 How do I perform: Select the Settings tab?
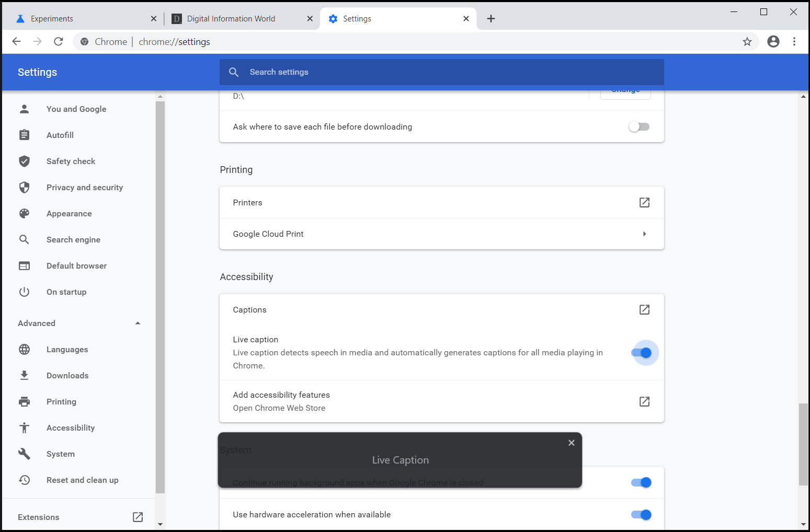tap(398, 19)
